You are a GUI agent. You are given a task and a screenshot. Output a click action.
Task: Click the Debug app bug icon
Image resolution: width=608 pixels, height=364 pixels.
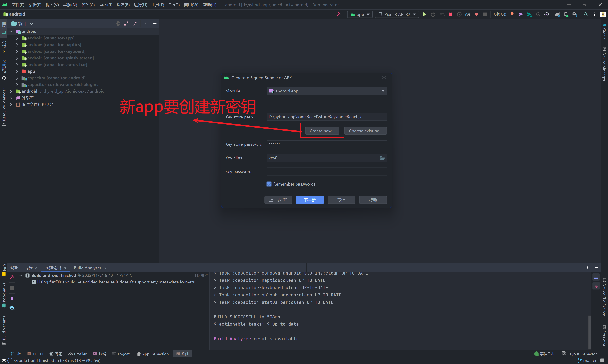pos(450,14)
